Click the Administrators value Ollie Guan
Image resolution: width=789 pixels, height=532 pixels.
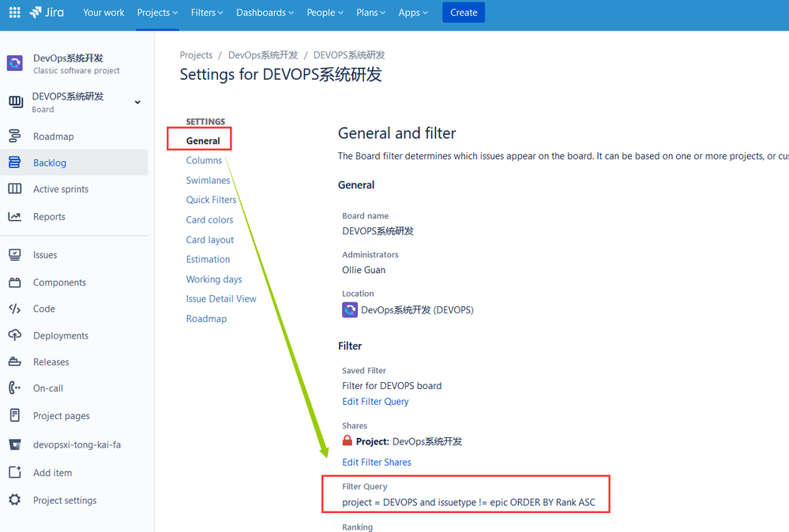364,270
